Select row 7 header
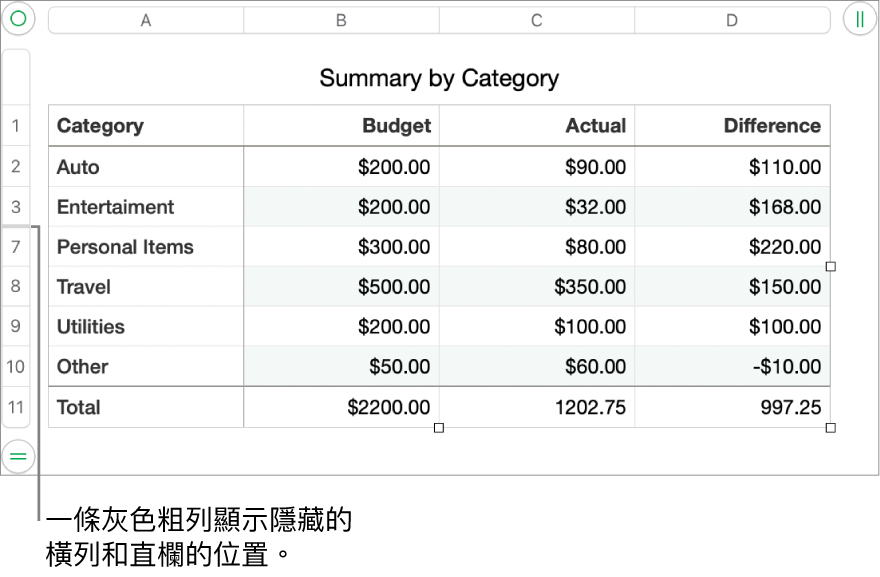Screen dimensions: 880x577 (x=16, y=247)
